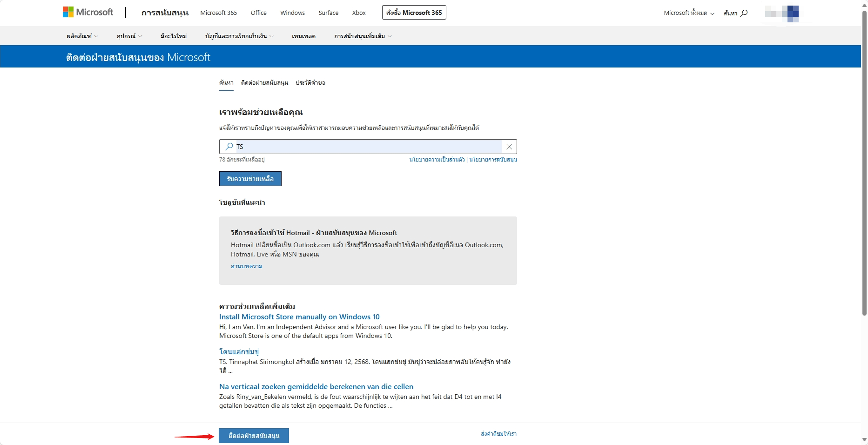Click the magnifier icon inside the TS search box

[x=229, y=147]
